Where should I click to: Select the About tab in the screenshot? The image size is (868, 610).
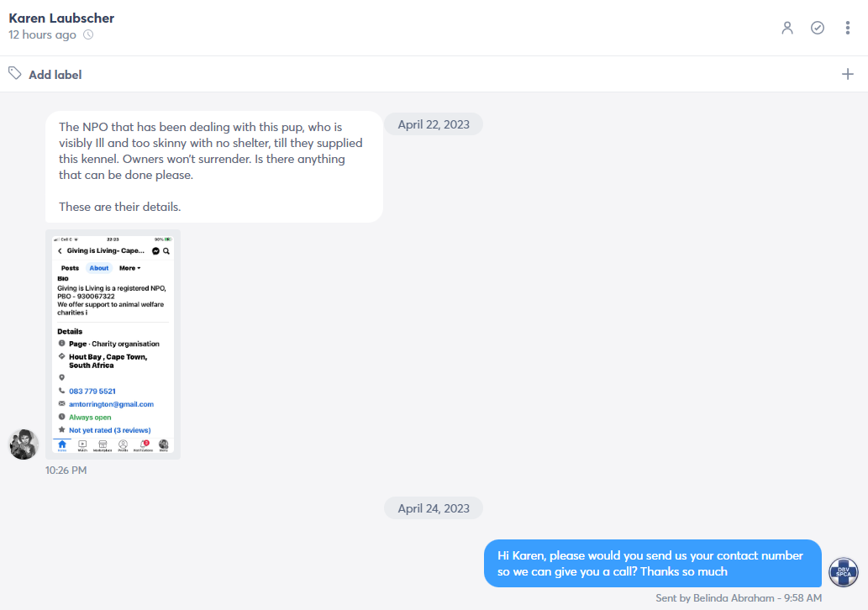pos(99,268)
